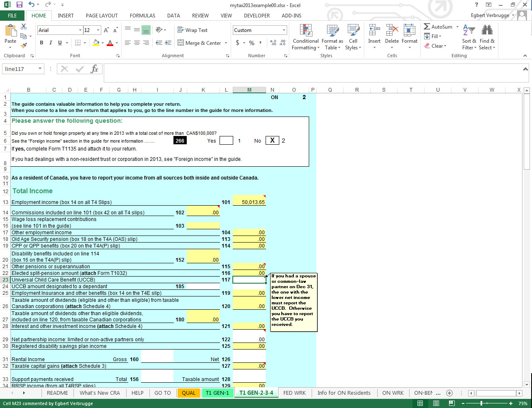Save the workbook with the Save icon
Viewport: 532px width, 408px height.
(19, 5)
